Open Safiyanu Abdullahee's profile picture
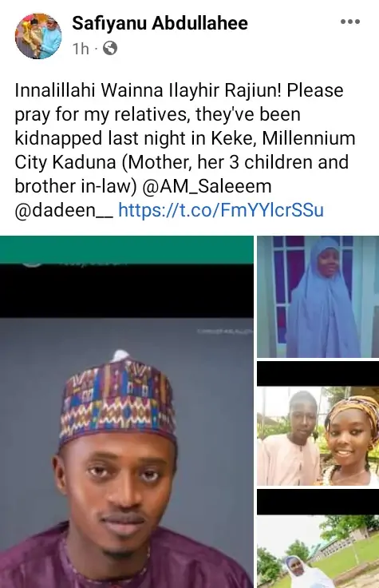Viewport: 379px width, 588px height. click(x=38, y=36)
